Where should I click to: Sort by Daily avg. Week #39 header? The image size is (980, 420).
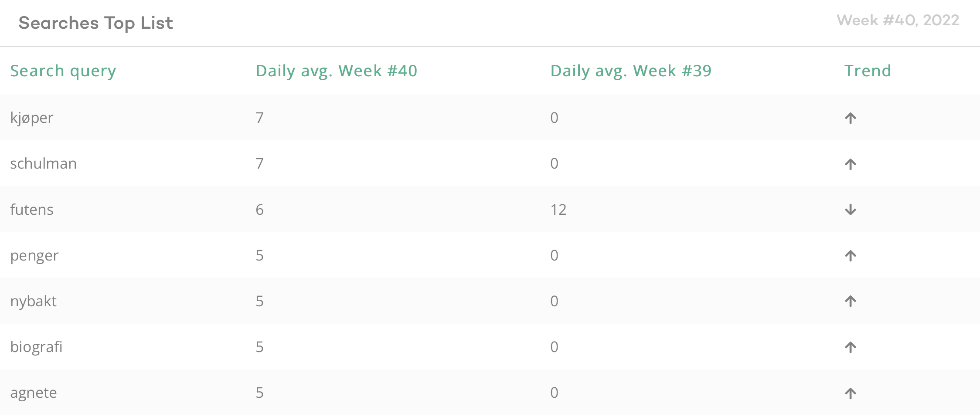point(630,71)
